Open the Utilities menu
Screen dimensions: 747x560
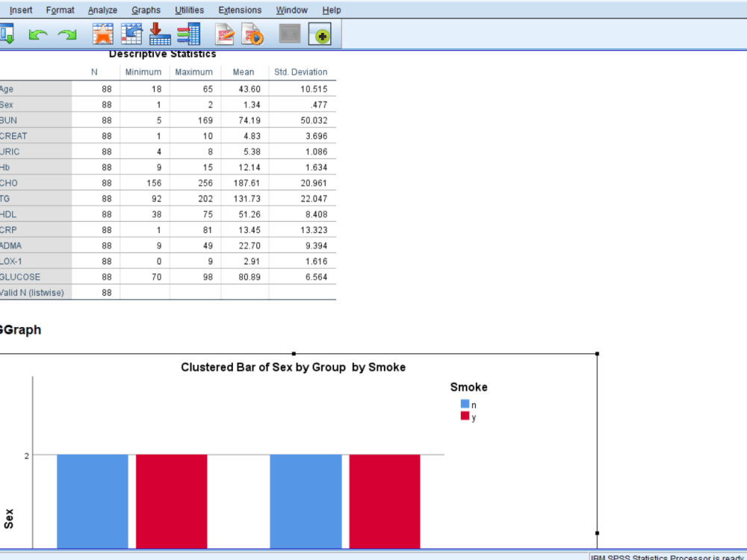pos(189,10)
